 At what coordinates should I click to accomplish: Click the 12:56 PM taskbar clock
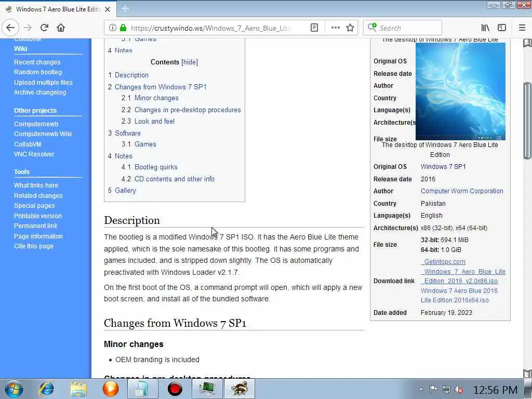pyautogui.click(x=495, y=390)
